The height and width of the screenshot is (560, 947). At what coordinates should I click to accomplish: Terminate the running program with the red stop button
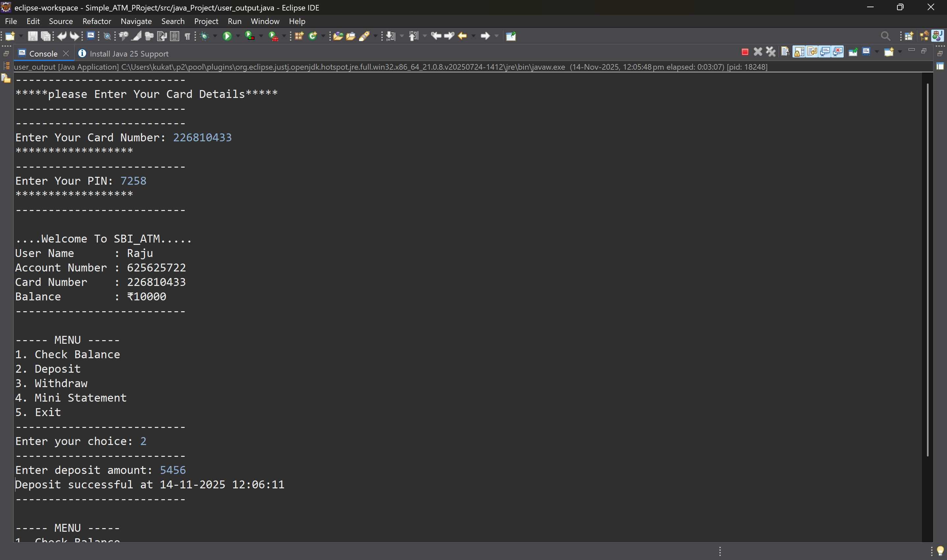coord(745,52)
